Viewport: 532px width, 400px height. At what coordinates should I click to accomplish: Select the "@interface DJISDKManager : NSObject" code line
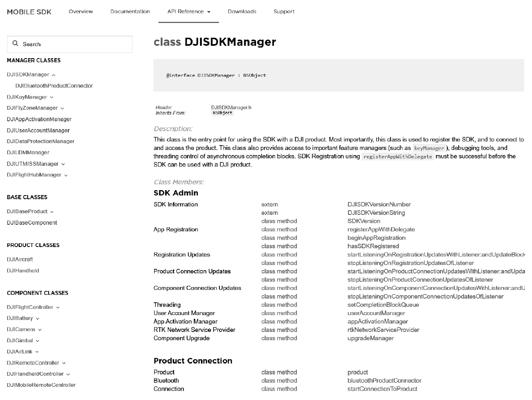(x=216, y=75)
